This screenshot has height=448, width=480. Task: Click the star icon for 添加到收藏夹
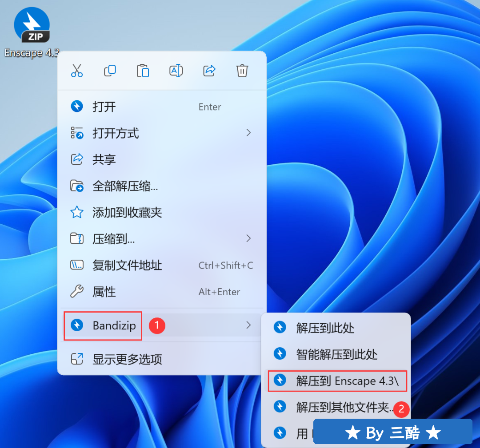77,212
